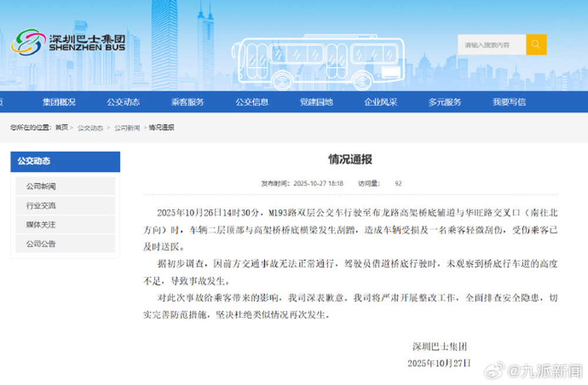Click the blue 公交动态 sidebar header
588x385 pixels.
[x=65, y=162]
